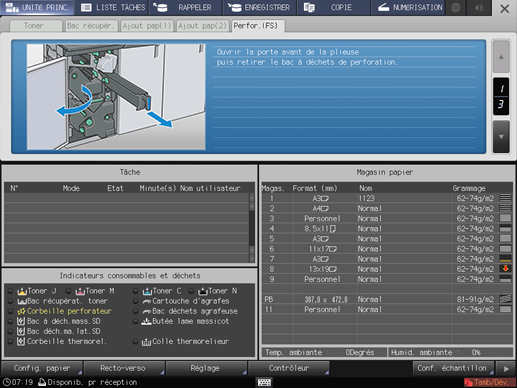Open the Config. papier menu

coord(42,368)
